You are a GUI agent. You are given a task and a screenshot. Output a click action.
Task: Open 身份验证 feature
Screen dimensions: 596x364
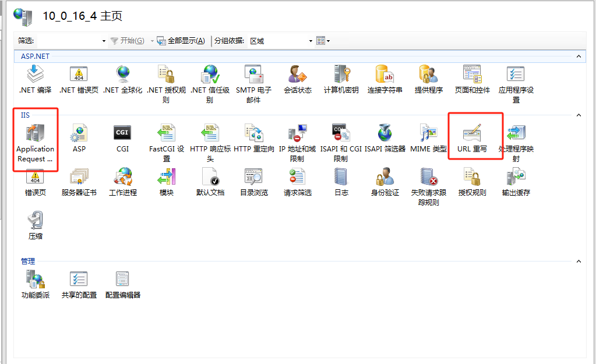pyautogui.click(x=385, y=182)
